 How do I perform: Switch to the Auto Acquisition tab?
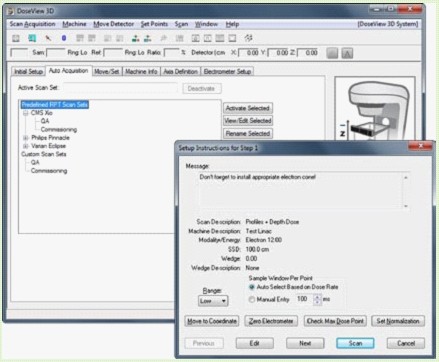tap(68, 71)
